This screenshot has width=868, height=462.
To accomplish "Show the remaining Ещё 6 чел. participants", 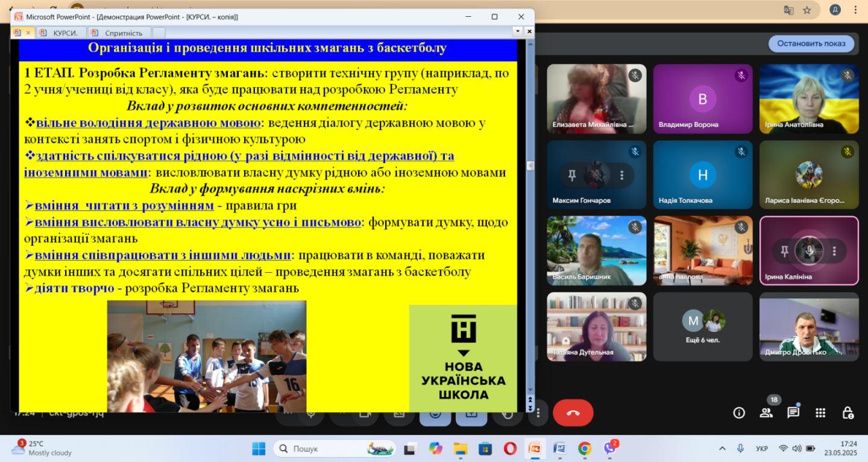I will point(703,326).
